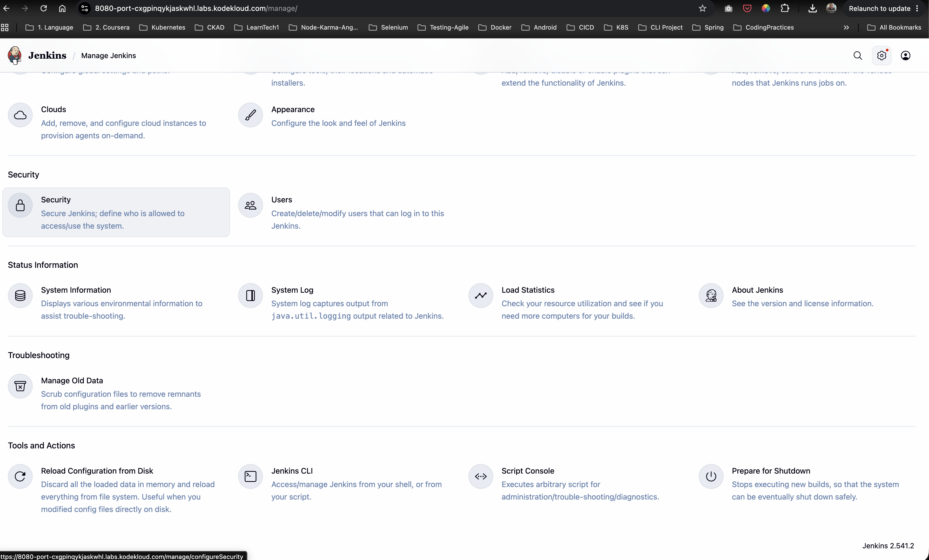
Task: Open the System Log link
Action: click(x=292, y=290)
